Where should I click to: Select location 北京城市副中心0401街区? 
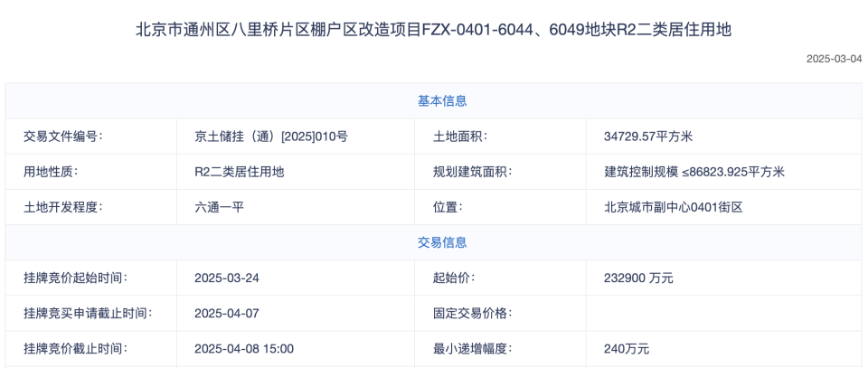[x=673, y=208]
